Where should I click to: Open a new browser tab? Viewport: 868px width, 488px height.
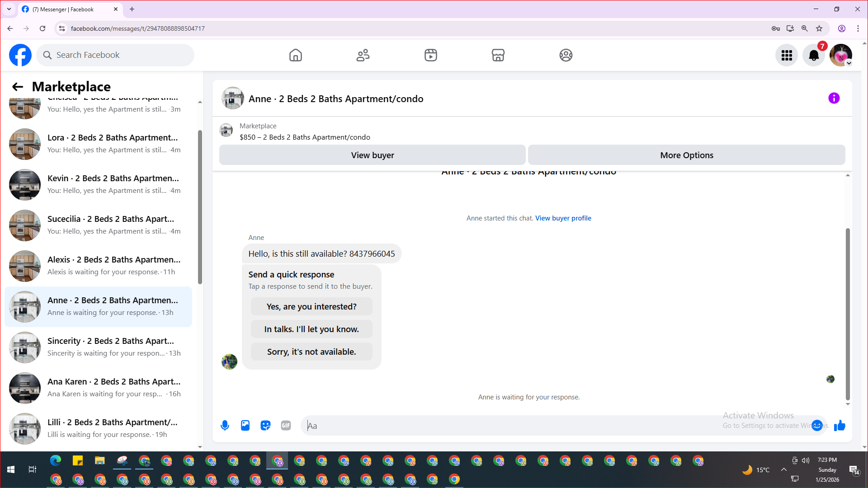pos(132,9)
